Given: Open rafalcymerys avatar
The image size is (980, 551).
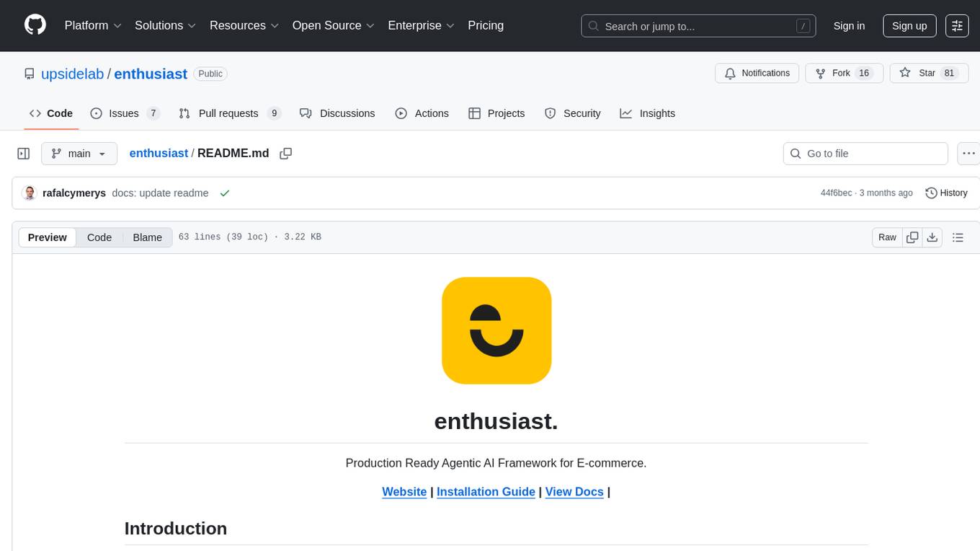Looking at the screenshot, I should point(30,193).
